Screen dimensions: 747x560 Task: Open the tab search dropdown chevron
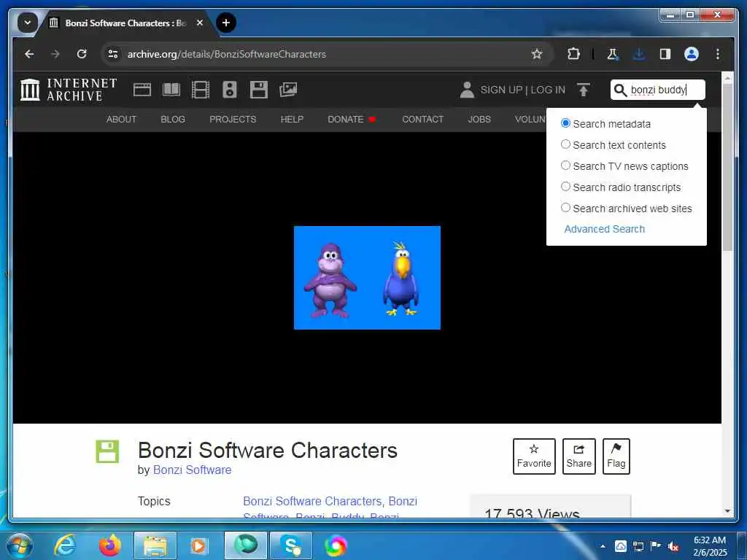(x=28, y=23)
